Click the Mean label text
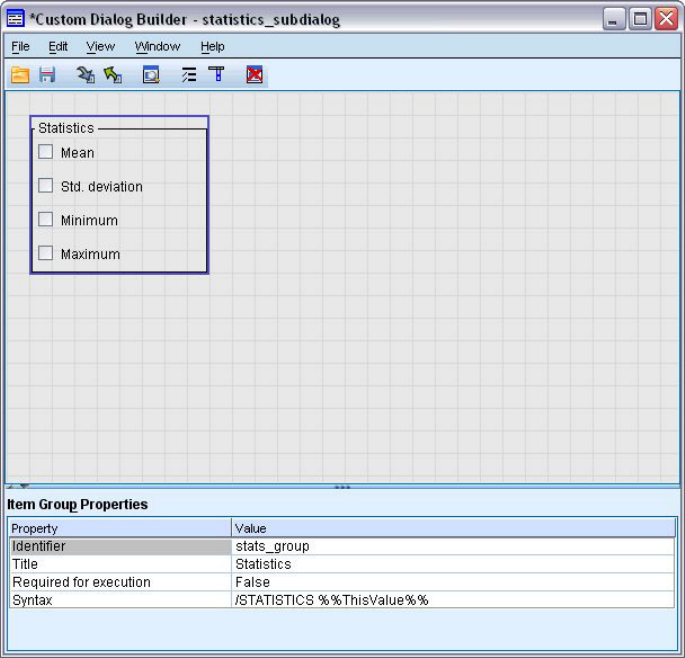The width and height of the screenshot is (685, 658). point(77,152)
